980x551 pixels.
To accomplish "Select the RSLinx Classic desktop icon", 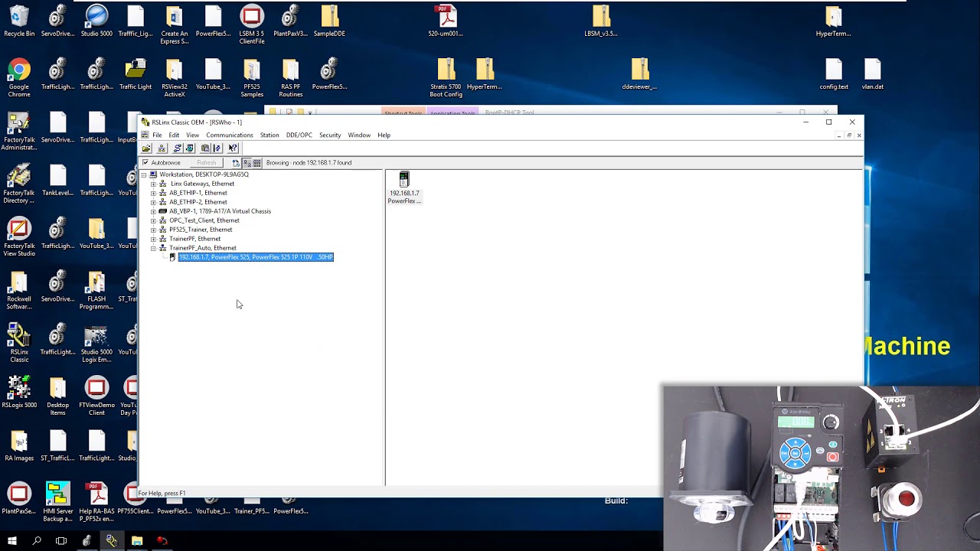I will (x=19, y=344).
